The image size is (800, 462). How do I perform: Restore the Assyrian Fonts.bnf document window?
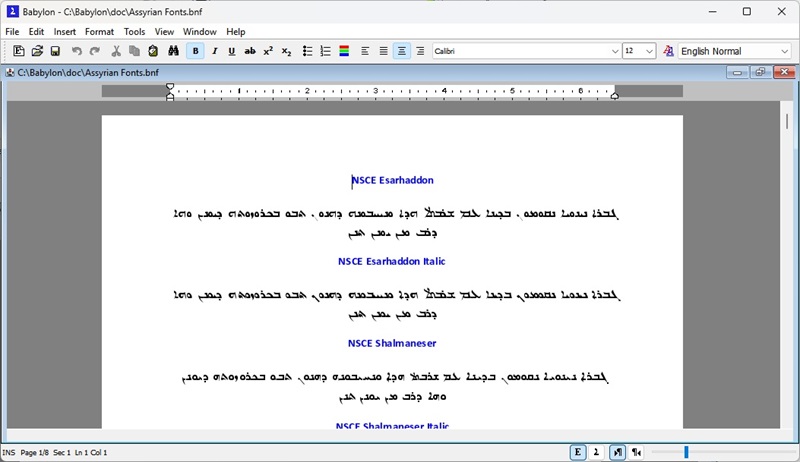760,72
